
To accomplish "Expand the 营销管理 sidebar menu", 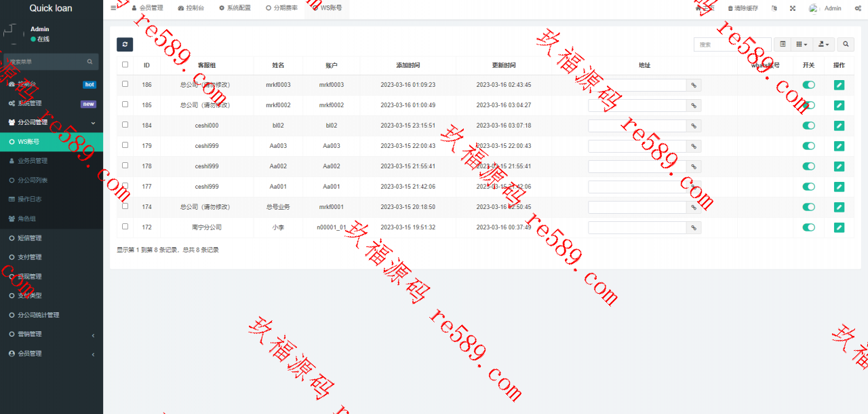I will click(x=52, y=334).
